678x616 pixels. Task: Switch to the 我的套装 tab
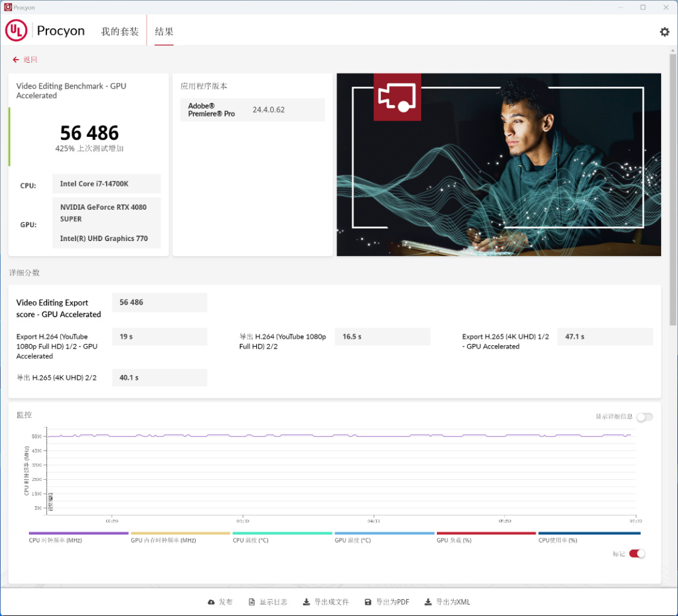click(x=120, y=31)
